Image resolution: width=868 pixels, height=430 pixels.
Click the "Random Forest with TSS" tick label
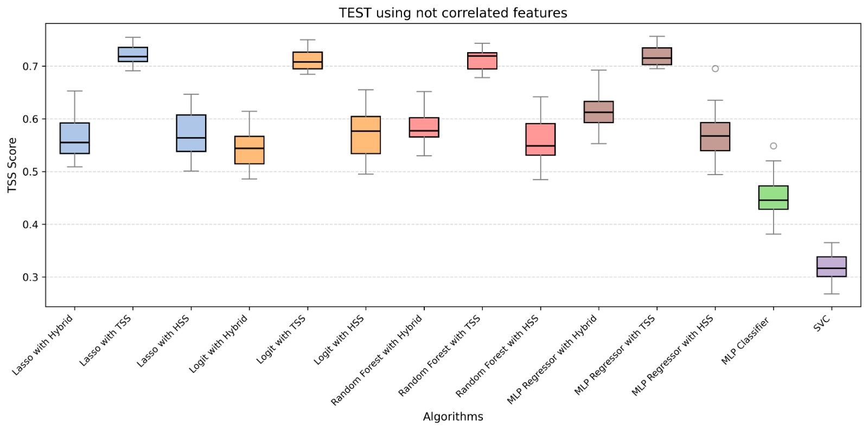click(x=439, y=356)
